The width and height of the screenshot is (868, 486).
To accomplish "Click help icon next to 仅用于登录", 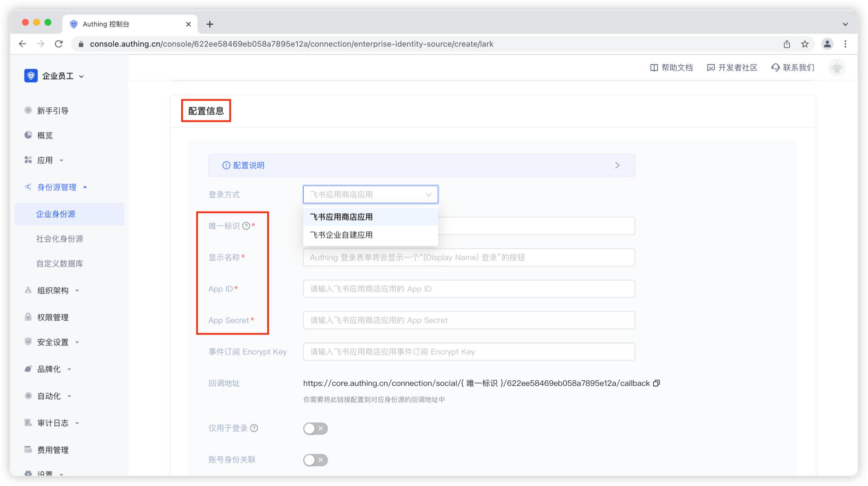I will coord(254,428).
